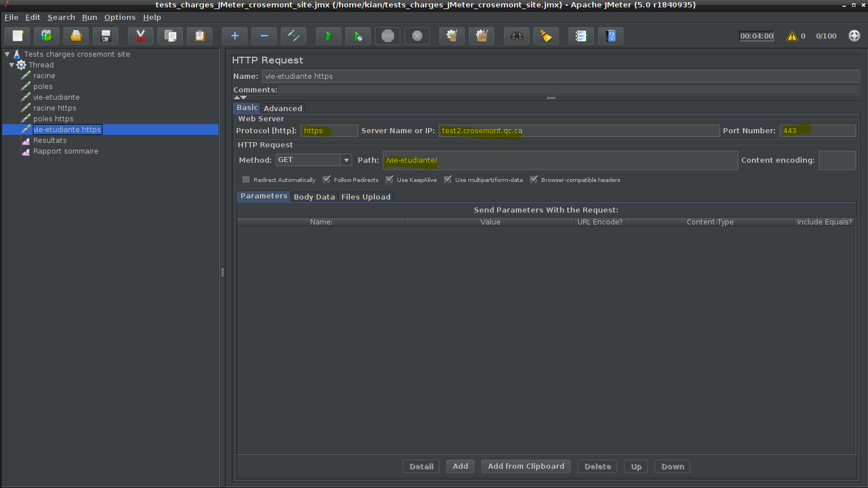Open the Run menu
This screenshot has height=488, width=868.
tap(89, 18)
